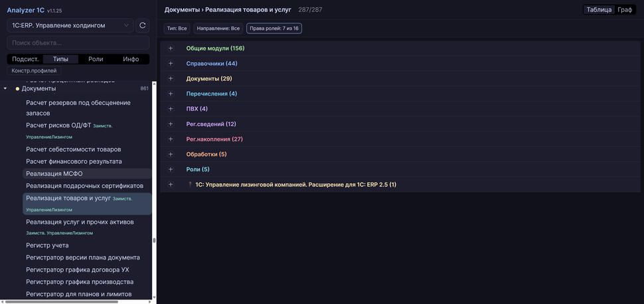The width and height of the screenshot is (644, 304).
Task: Switch to Граф view
Action: pos(625,10)
